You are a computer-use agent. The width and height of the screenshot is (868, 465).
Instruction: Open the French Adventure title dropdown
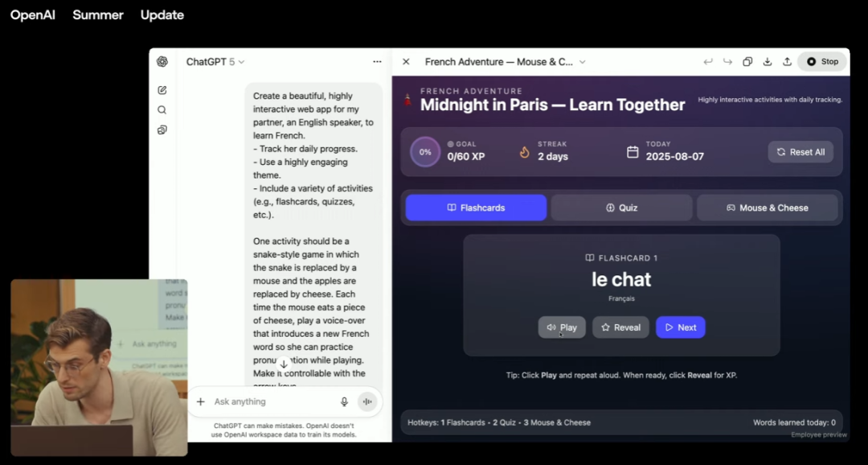click(x=583, y=61)
